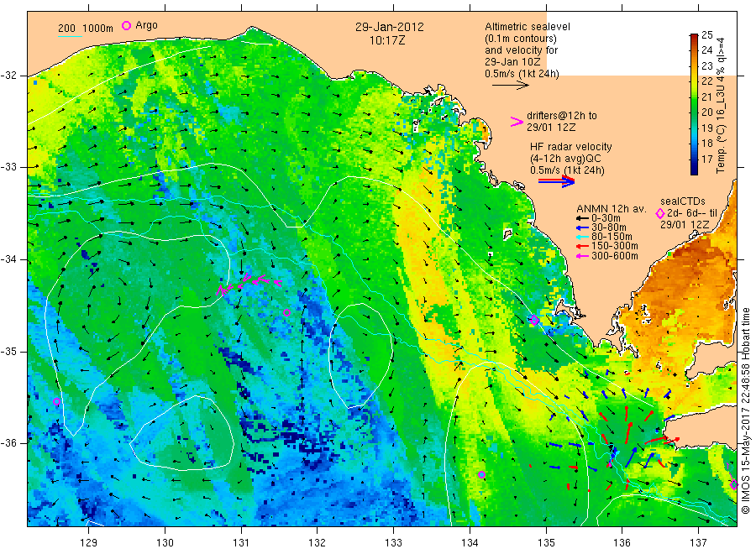The height and width of the screenshot is (554, 756).
Task: Click the magenta drifter track arrows near 131 longitude
Action: tap(249, 283)
